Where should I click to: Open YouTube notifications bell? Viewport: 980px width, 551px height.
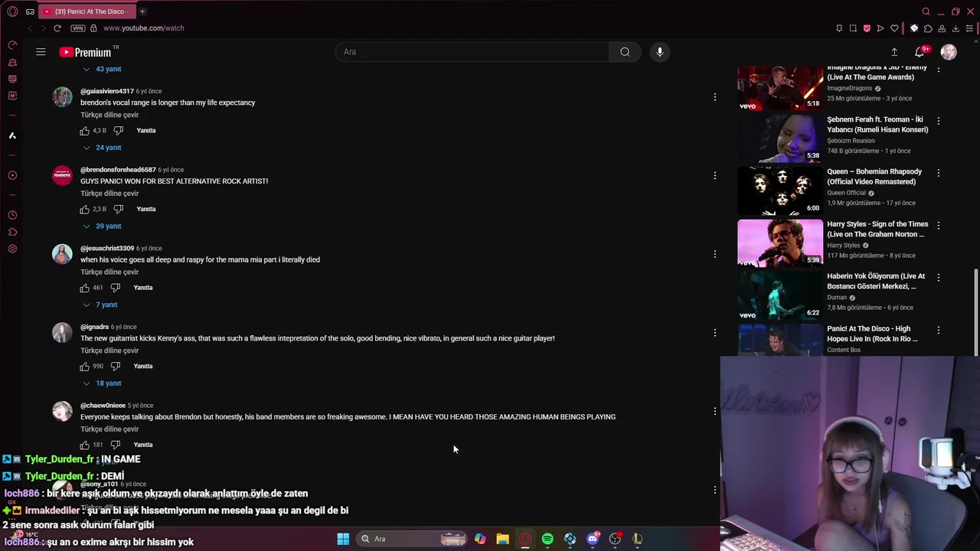[920, 52]
